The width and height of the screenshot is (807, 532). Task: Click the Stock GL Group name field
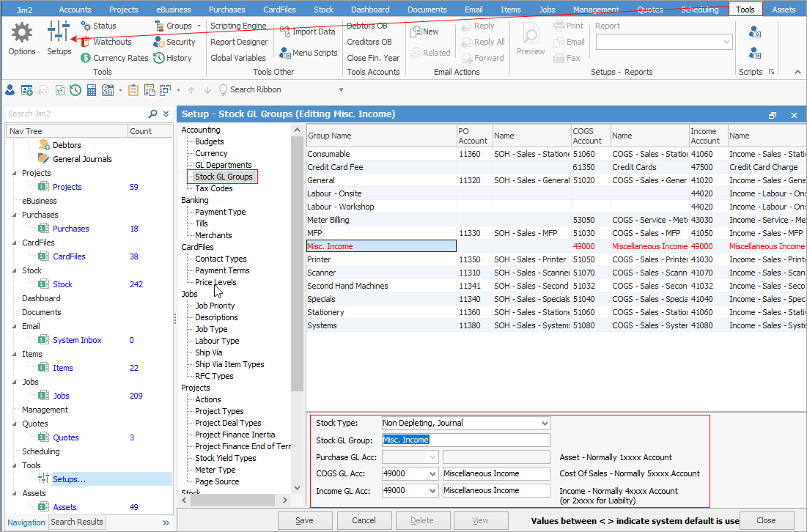(465, 440)
